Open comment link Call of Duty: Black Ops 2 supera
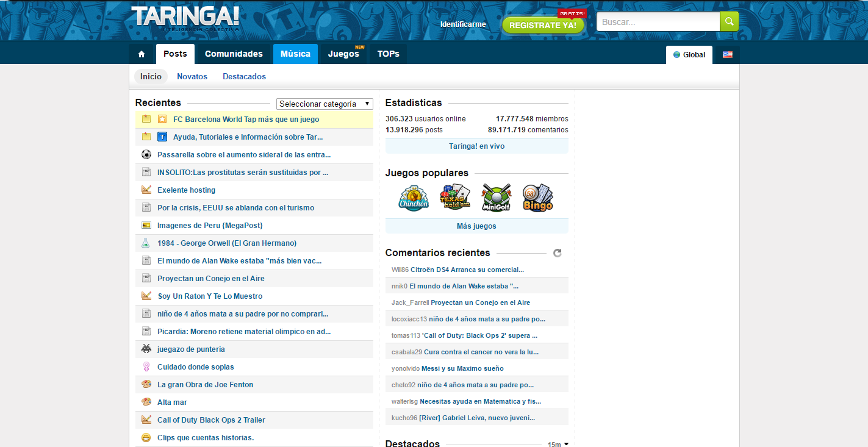Screen dimensions: 868x447 pyautogui.click(x=479, y=335)
